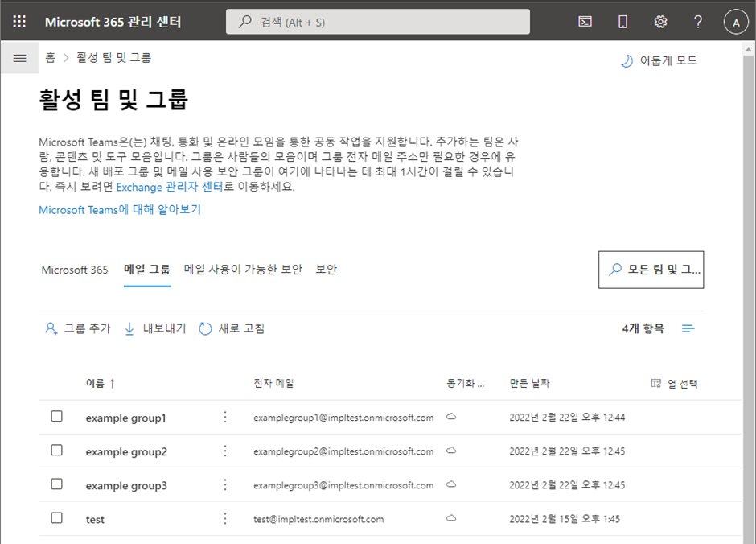The width and height of the screenshot is (756, 544).
Task: Click examplegroup2@impltest.onmicrosoft.com email
Action: 343,451
